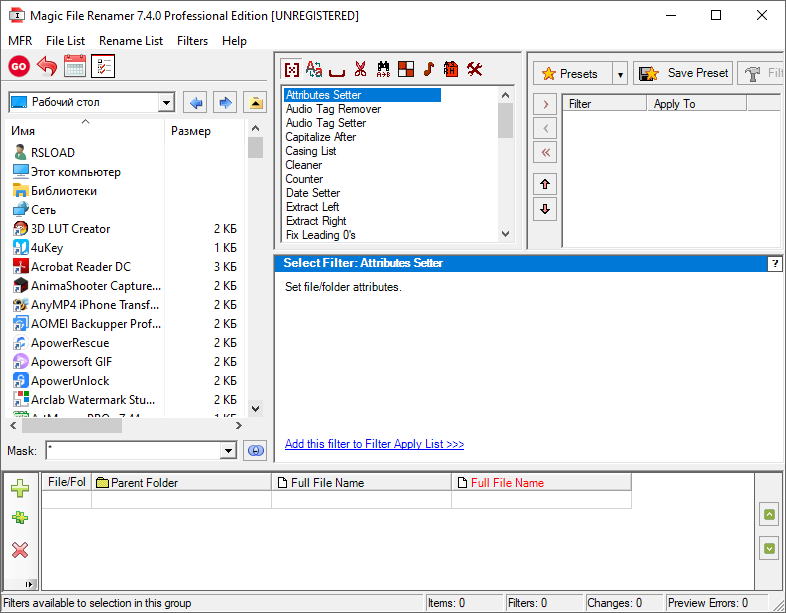This screenshot has width=786, height=613.
Task: Click the red GO rename button
Action: pos(19,66)
